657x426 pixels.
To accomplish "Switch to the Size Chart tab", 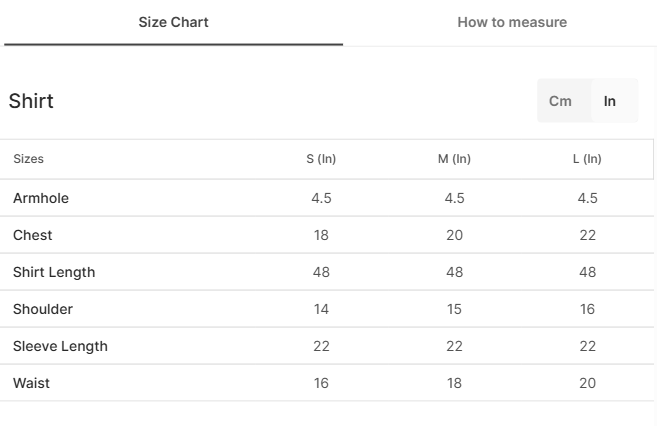I will pos(173,22).
